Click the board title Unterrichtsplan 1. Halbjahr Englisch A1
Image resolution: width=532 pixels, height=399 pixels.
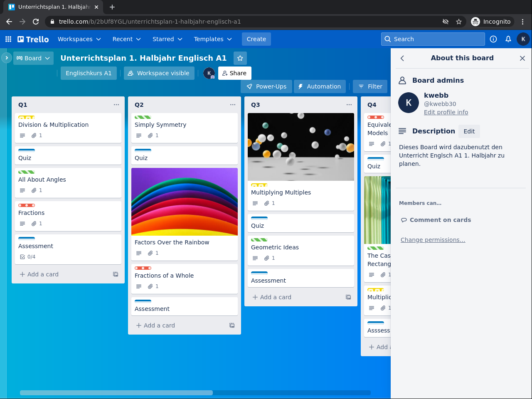pyautogui.click(x=143, y=58)
